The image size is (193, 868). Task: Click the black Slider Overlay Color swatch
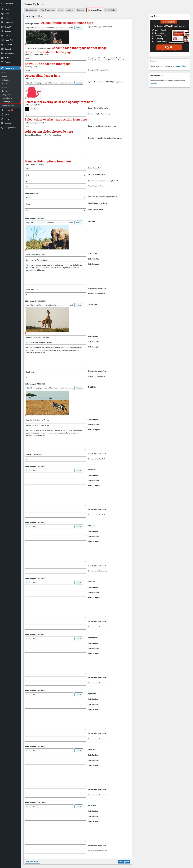point(27,109)
